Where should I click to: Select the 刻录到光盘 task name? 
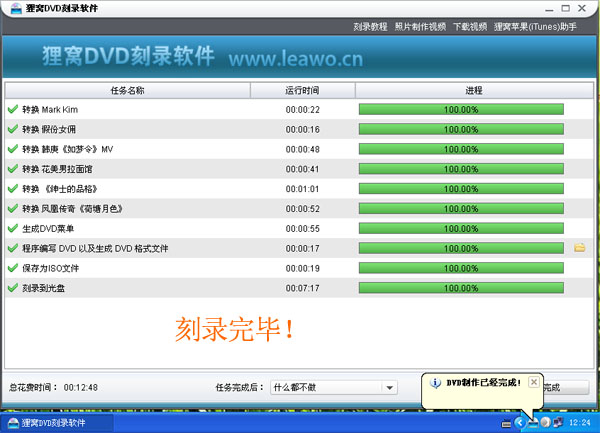tap(44, 288)
